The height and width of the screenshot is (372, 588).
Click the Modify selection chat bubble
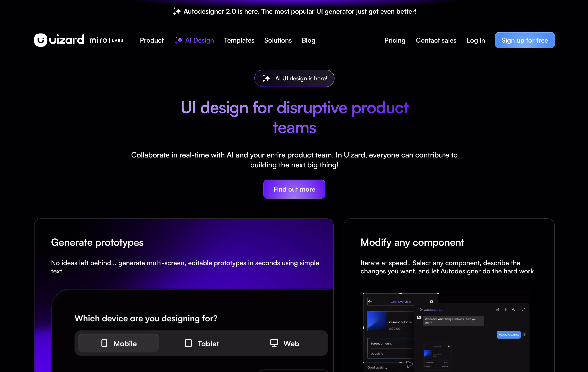(x=508, y=335)
